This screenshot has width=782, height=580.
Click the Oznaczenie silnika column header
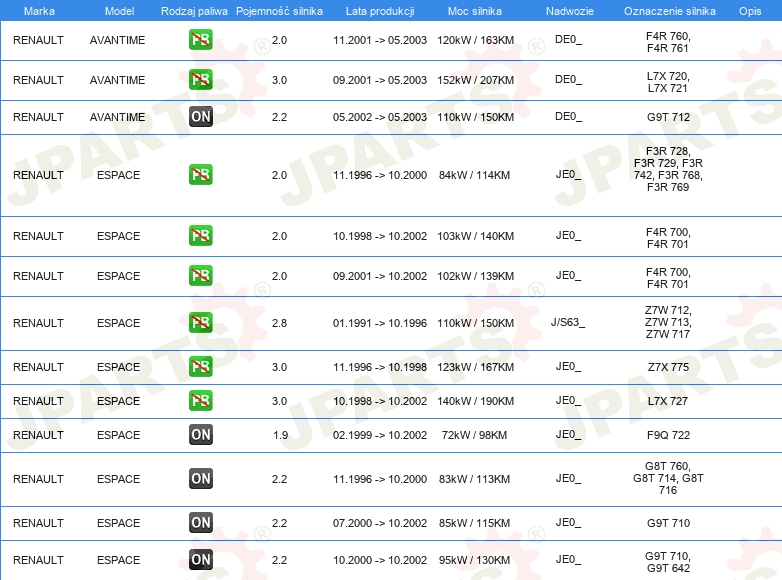click(669, 11)
